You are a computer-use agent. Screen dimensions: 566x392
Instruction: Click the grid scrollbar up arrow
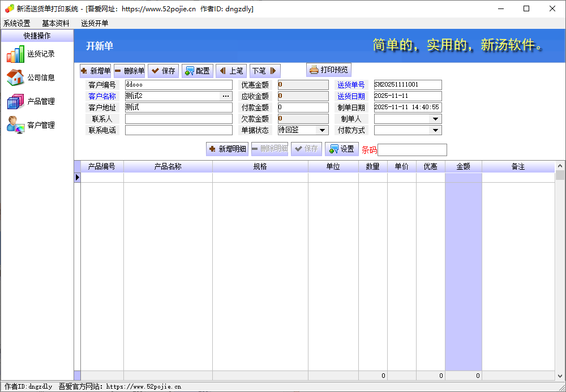[x=560, y=166]
